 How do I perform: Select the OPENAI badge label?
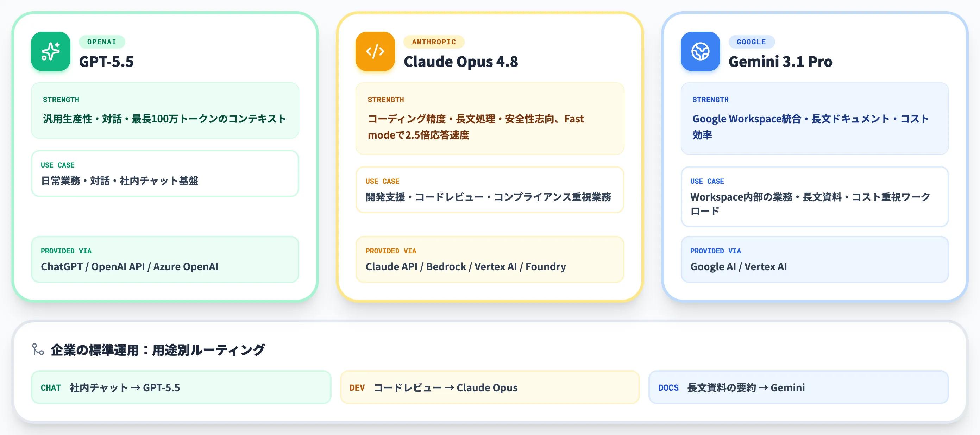(x=102, y=42)
